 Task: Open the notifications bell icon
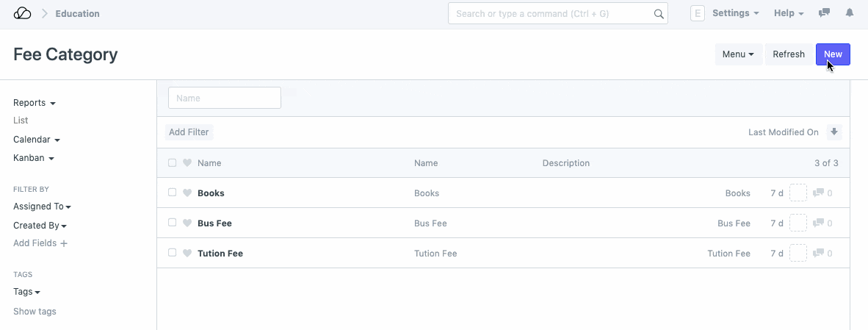coord(850,13)
